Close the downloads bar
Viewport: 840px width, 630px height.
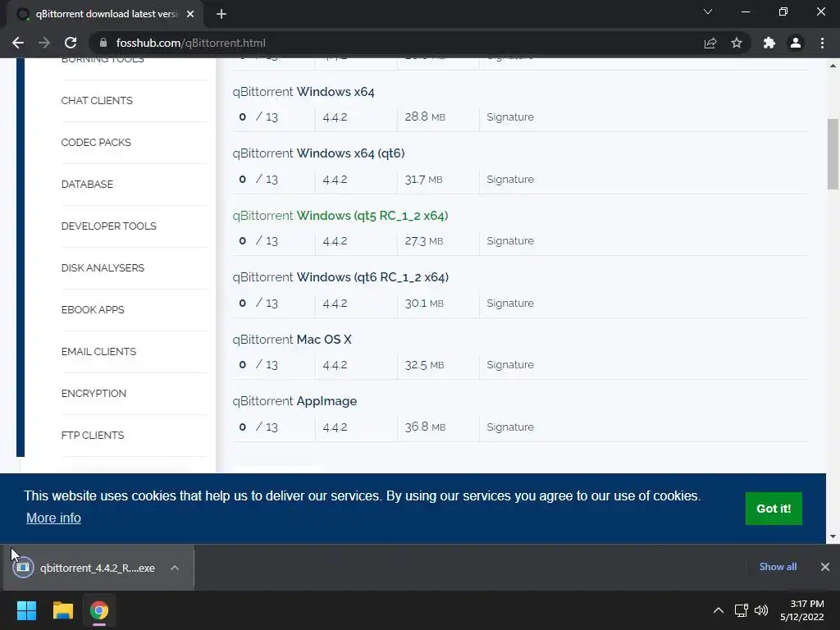click(825, 567)
